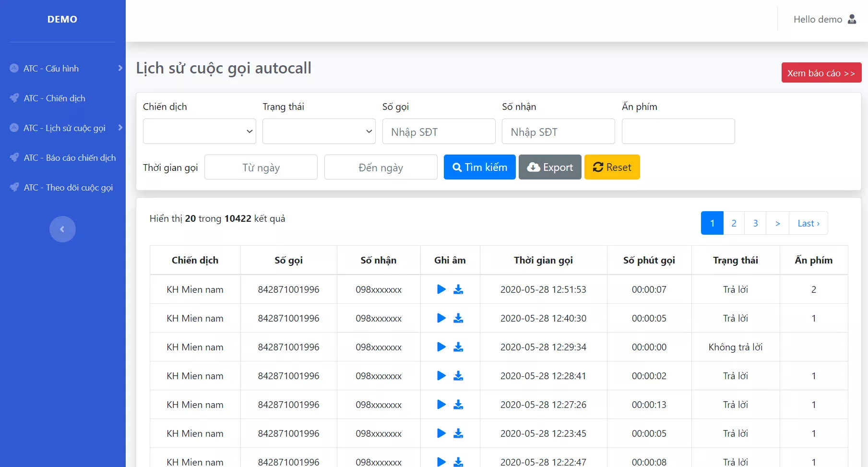Play recording for the 12:28:41 call
Screen dimensions: 868x467
click(441, 376)
